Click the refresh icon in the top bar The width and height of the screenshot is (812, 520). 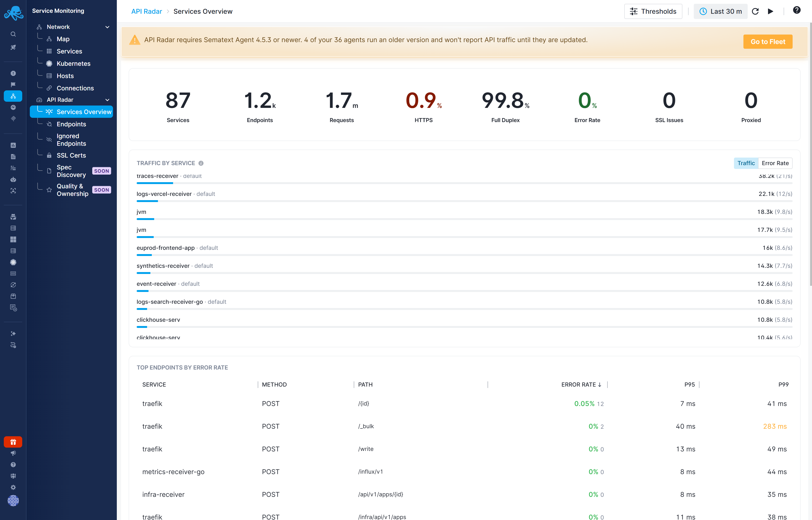(755, 12)
